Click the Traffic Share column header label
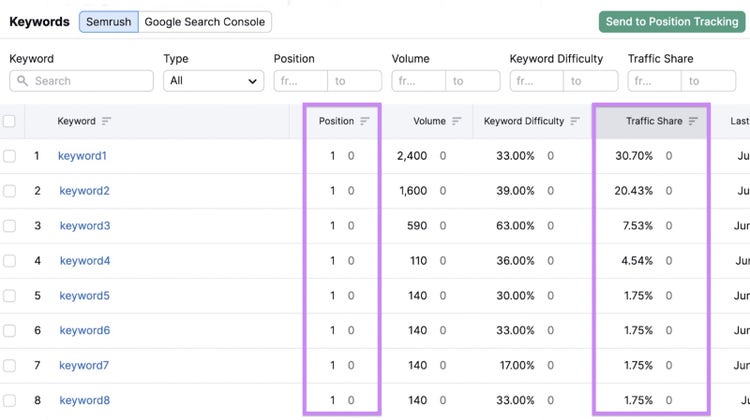750x420 pixels. tap(654, 121)
